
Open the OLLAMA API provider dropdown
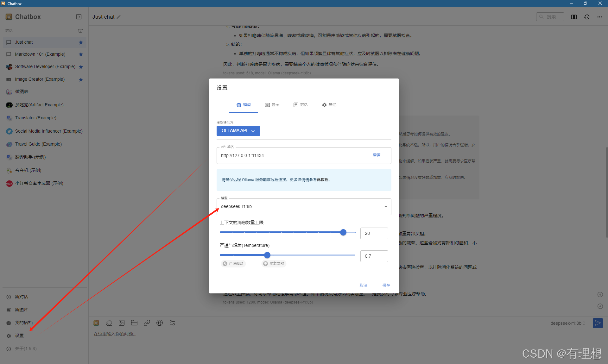[x=238, y=131]
